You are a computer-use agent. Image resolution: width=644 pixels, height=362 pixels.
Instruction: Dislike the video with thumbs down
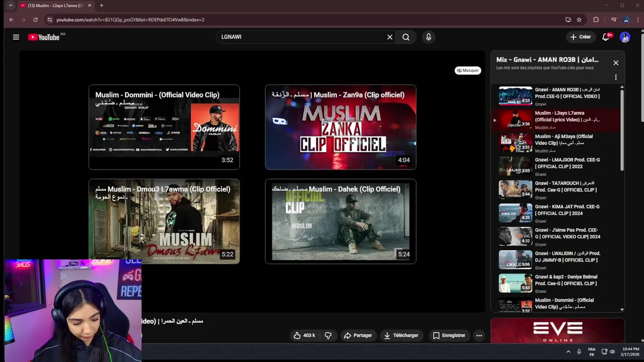pos(328,335)
